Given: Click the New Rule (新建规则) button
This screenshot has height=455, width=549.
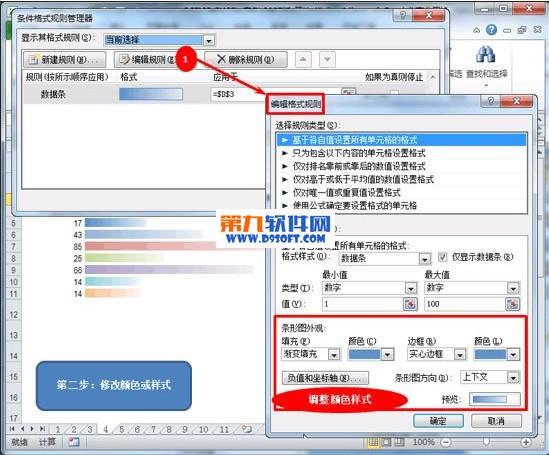Looking at the screenshot, I should (x=64, y=60).
